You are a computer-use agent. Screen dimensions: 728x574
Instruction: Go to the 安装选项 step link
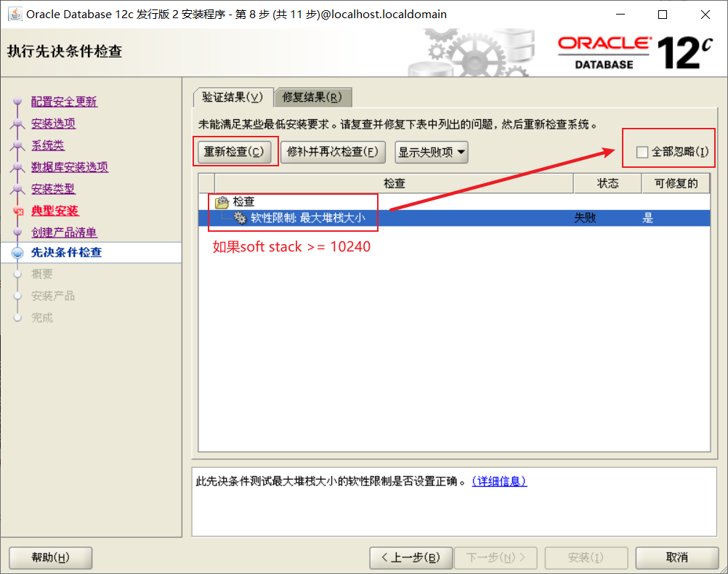(x=53, y=124)
